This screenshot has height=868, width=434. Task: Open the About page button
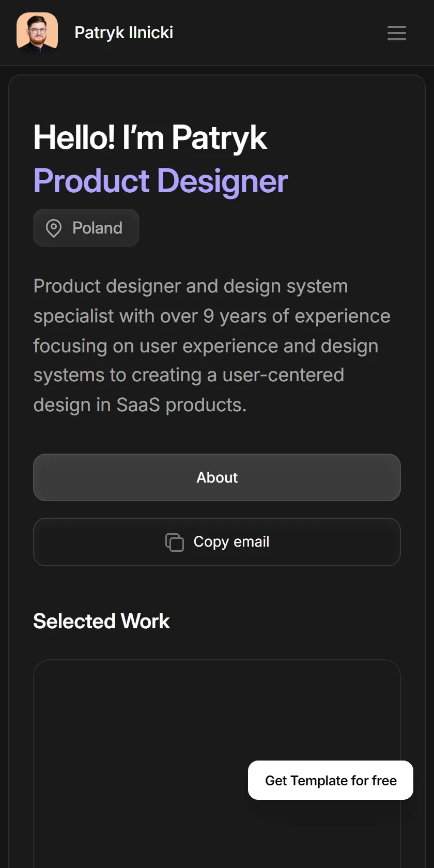[217, 477]
